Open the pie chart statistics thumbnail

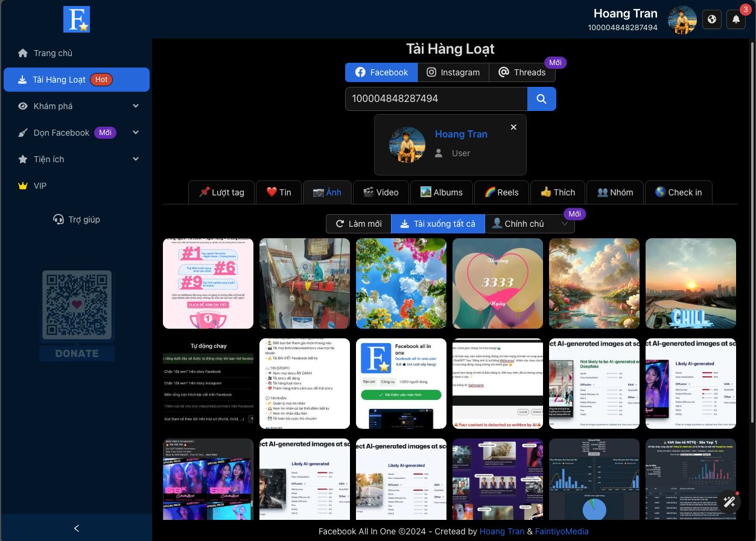pos(594,479)
